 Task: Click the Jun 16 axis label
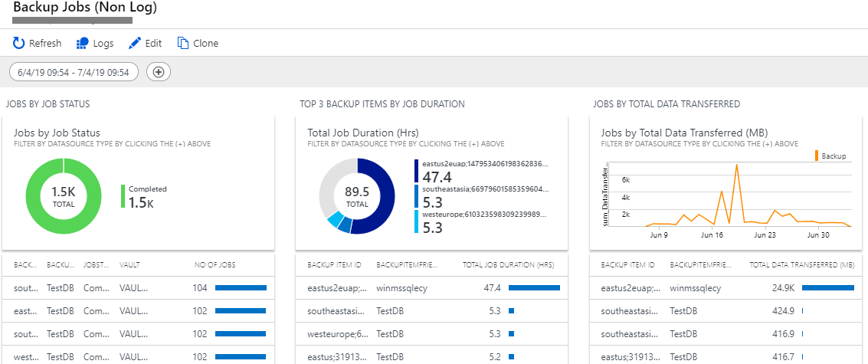point(712,235)
